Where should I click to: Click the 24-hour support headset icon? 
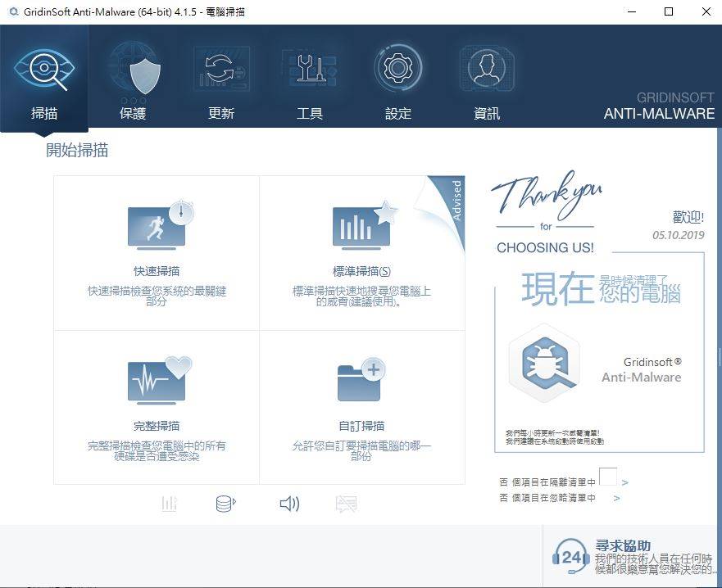pyautogui.click(x=571, y=557)
